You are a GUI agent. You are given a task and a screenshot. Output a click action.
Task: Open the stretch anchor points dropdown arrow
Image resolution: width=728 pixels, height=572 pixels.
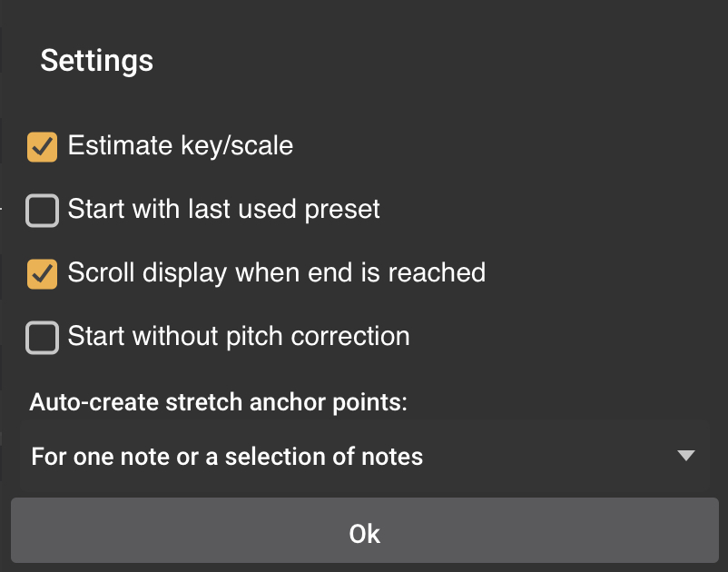tap(686, 456)
